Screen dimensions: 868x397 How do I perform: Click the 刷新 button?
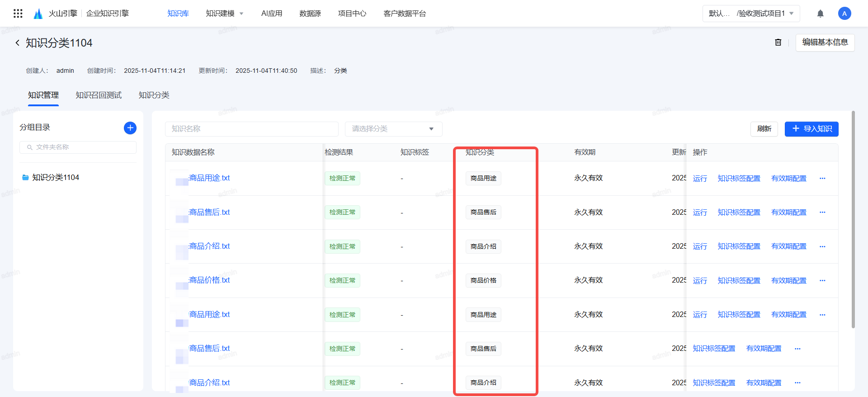(x=764, y=129)
